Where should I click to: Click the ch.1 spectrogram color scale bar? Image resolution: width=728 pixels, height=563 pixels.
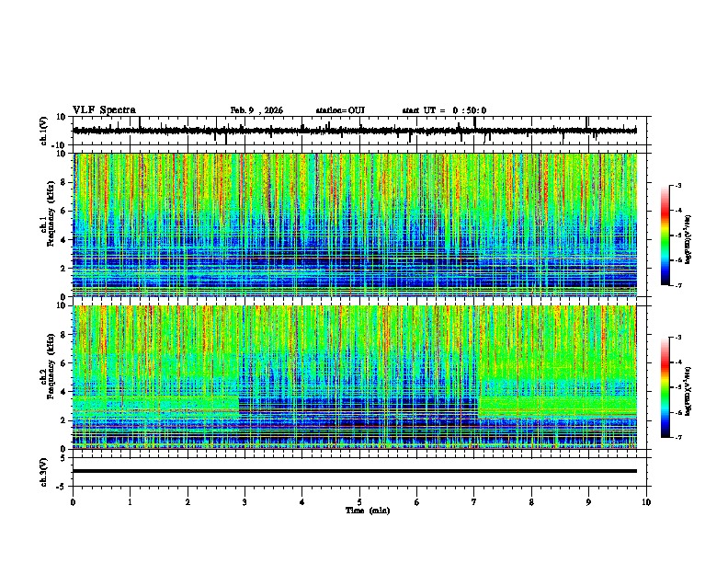665,236
